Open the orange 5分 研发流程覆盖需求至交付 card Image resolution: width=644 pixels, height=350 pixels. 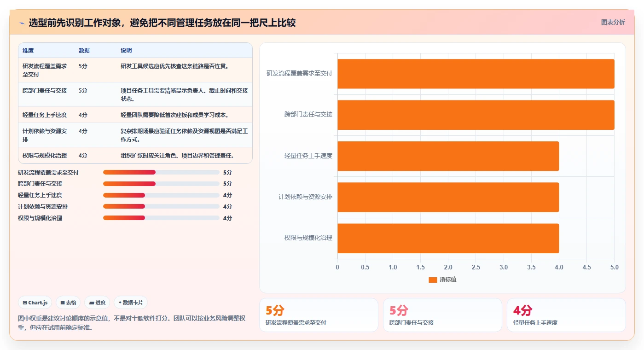(x=319, y=315)
